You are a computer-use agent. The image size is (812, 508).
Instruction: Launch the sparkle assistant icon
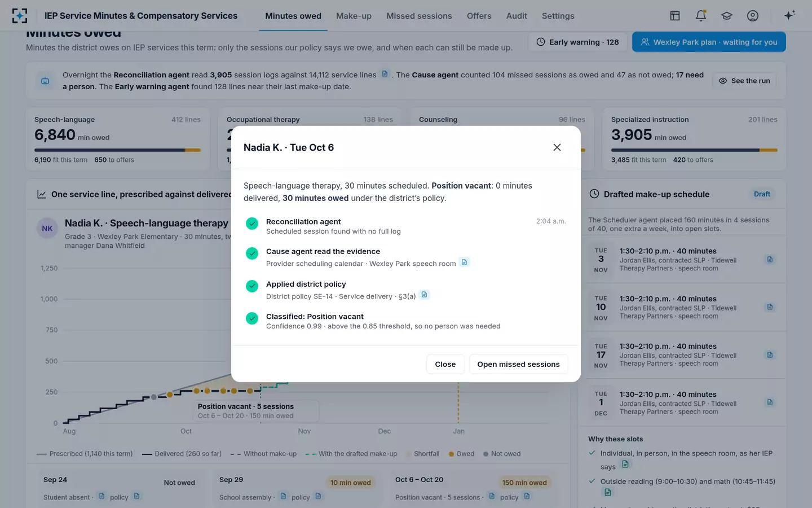789,15
